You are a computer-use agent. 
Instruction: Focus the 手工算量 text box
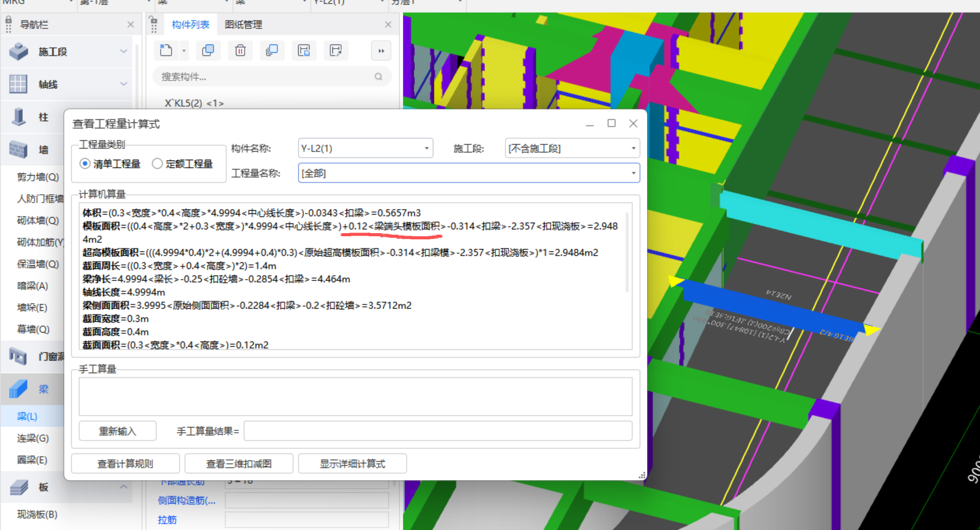(355, 396)
